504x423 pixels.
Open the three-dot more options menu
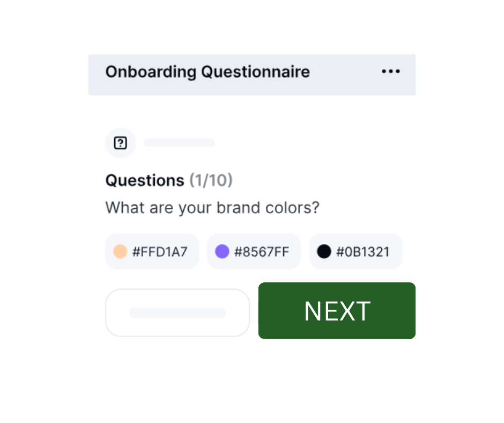coord(391,71)
